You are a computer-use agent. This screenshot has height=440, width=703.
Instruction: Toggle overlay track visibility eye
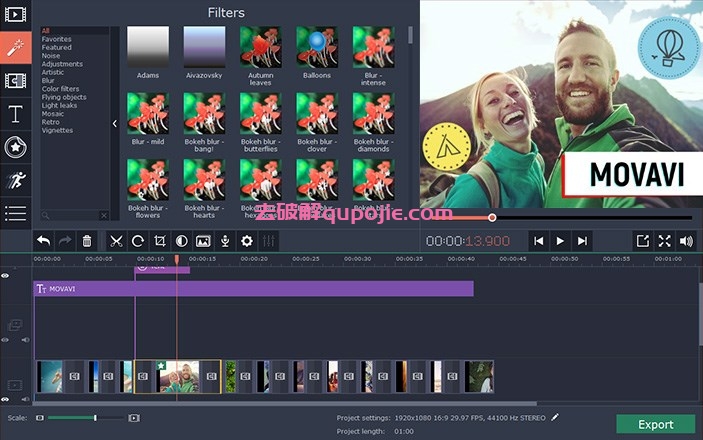point(5,340)
